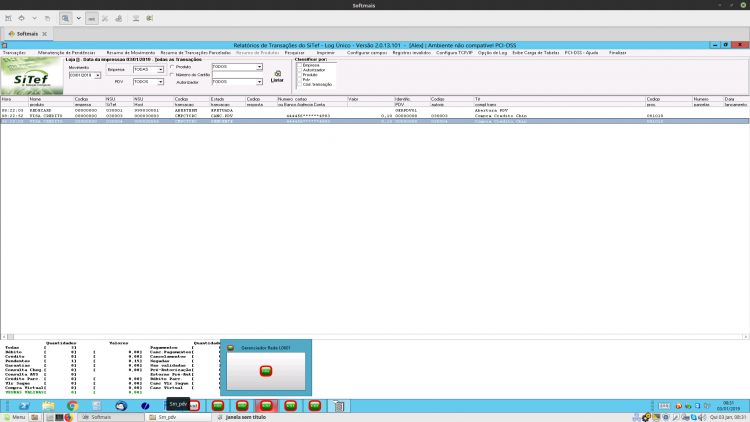Enable the Autorizador classification checkbox

click(299, 70)
